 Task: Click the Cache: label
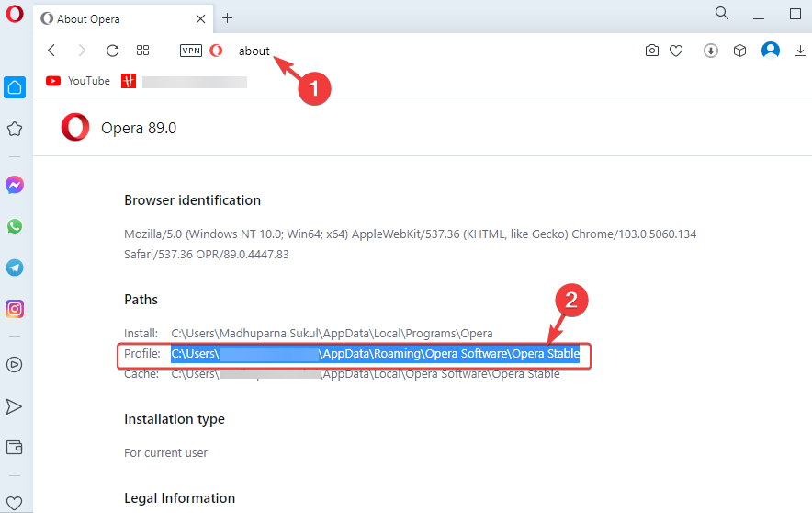coord(141,374)
